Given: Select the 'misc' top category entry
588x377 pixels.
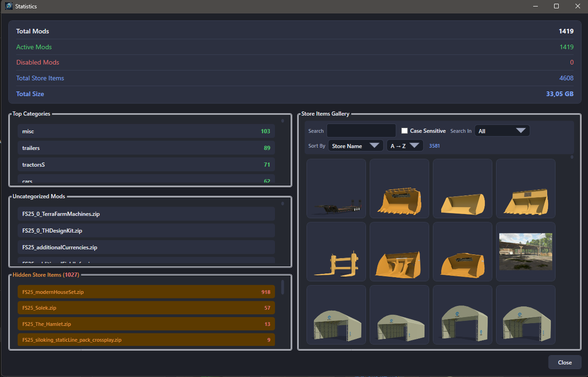Looking at the screenshot, I should tap(146, 131).
